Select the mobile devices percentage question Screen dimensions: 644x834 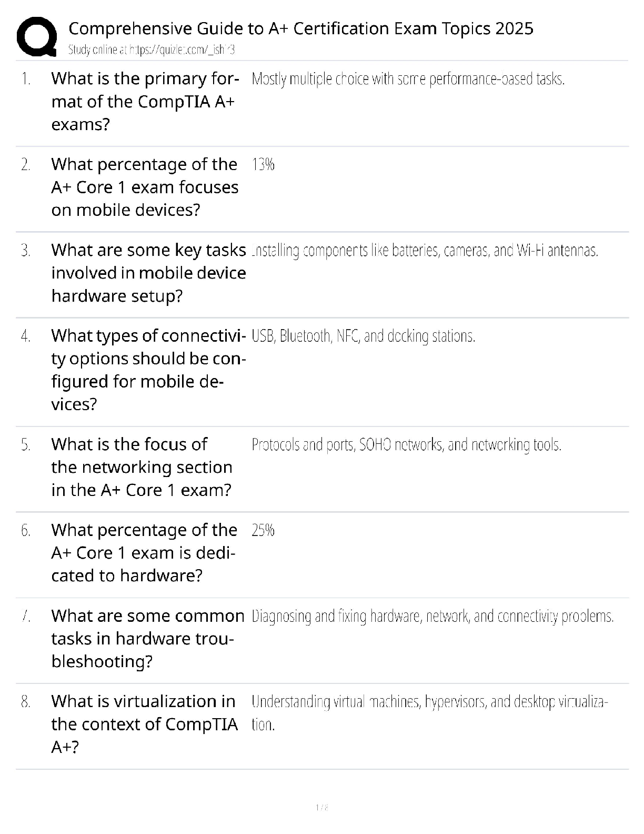coord(145,187)
